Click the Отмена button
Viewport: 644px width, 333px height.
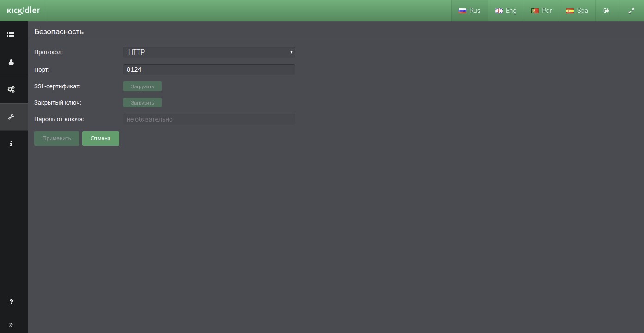point(101,138)
